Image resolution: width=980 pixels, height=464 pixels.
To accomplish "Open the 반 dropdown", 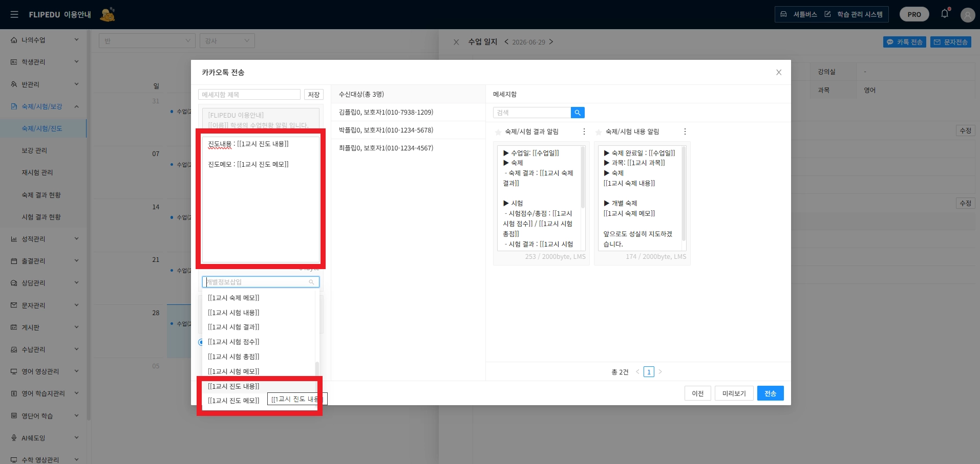I will [x=147, y=41].
